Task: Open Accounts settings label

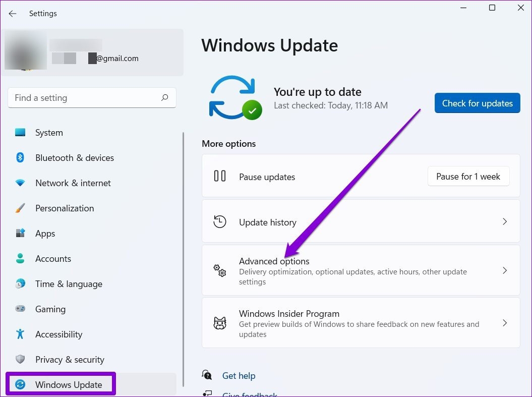Action: pyautogui.click(x=53, y=259)
